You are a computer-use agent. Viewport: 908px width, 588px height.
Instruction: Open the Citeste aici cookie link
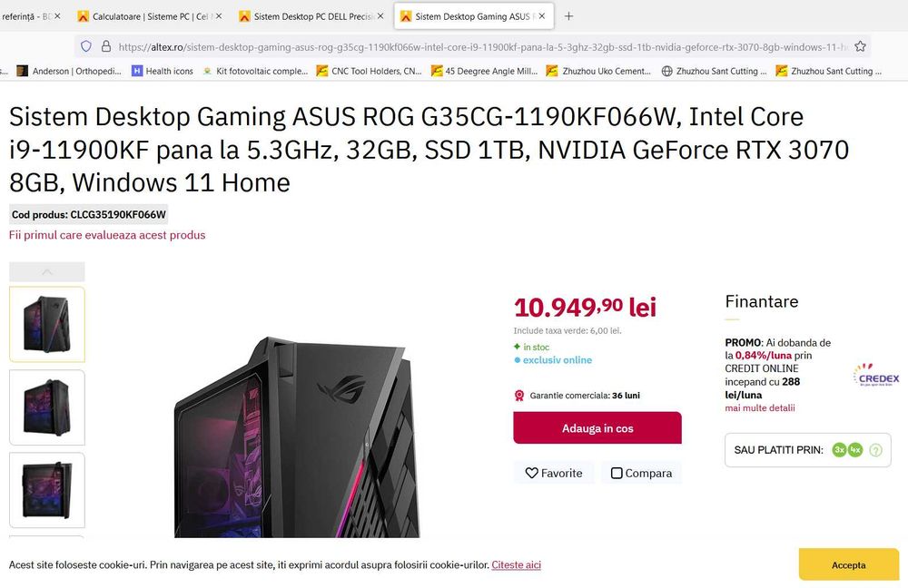pos(516,565)
